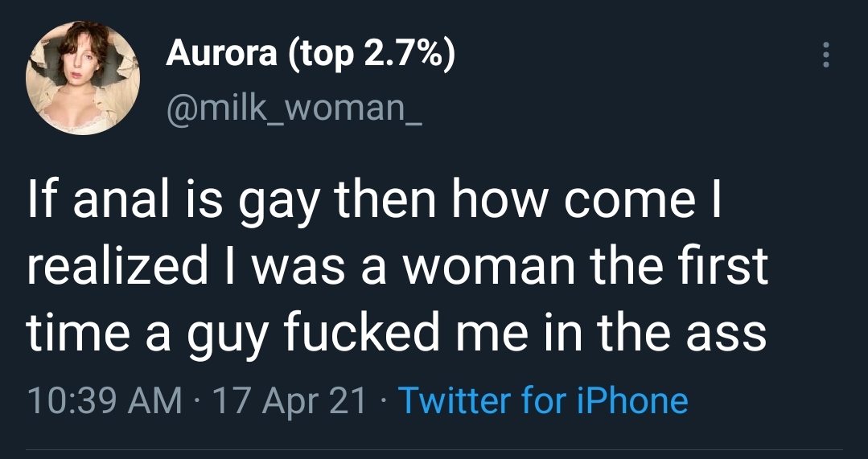Click the tweet line starting with "realized"

(397, 267)
